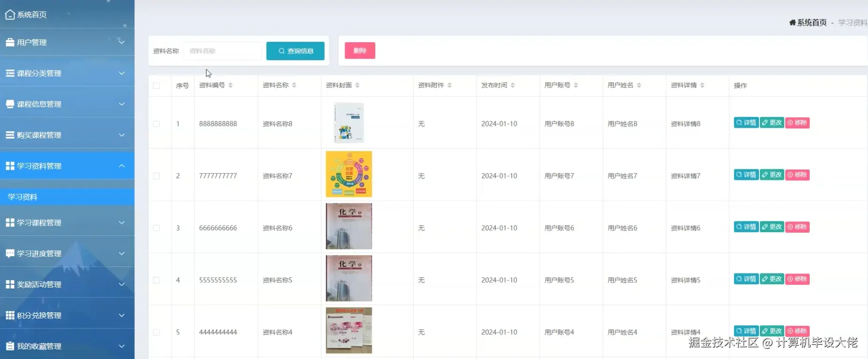The height and width of the screenshot is (359, 868).
Task: Click the 购买课程管理 list icon
Action: 10,135
